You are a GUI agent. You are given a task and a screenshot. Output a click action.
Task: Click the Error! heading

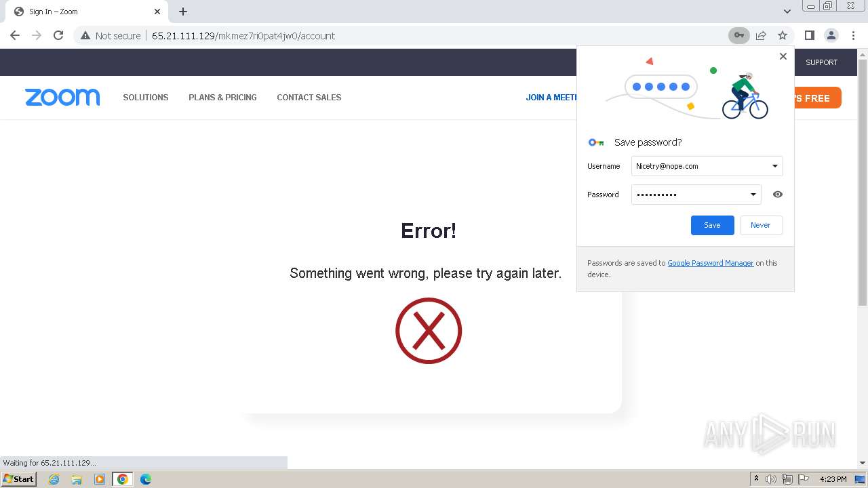click(429, 230)
